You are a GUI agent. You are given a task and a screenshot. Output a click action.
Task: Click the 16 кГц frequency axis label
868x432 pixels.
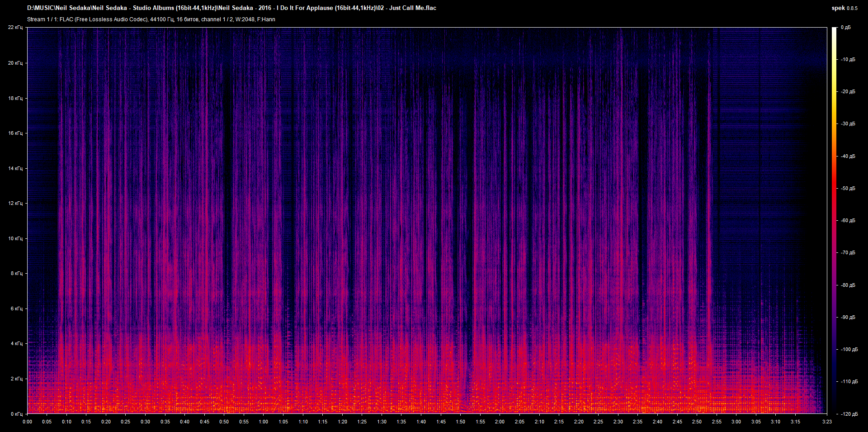coord(15,133)
